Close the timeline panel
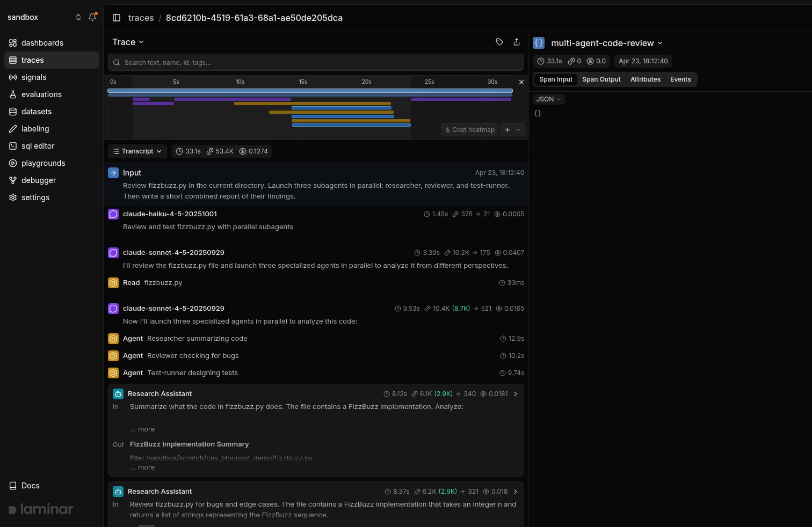The width and height of the screenshot is (812, 527). pos(521,82)
